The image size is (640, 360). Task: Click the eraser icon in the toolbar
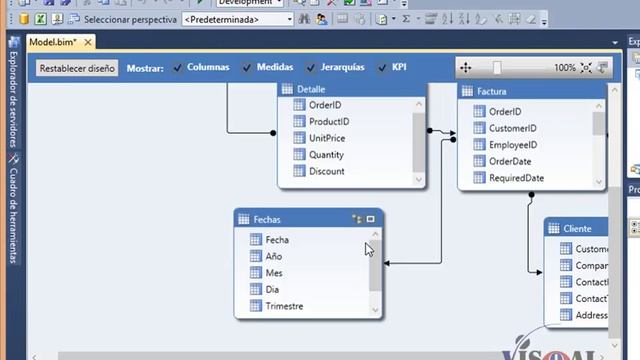pyautogui.click(x=531, y=19)
